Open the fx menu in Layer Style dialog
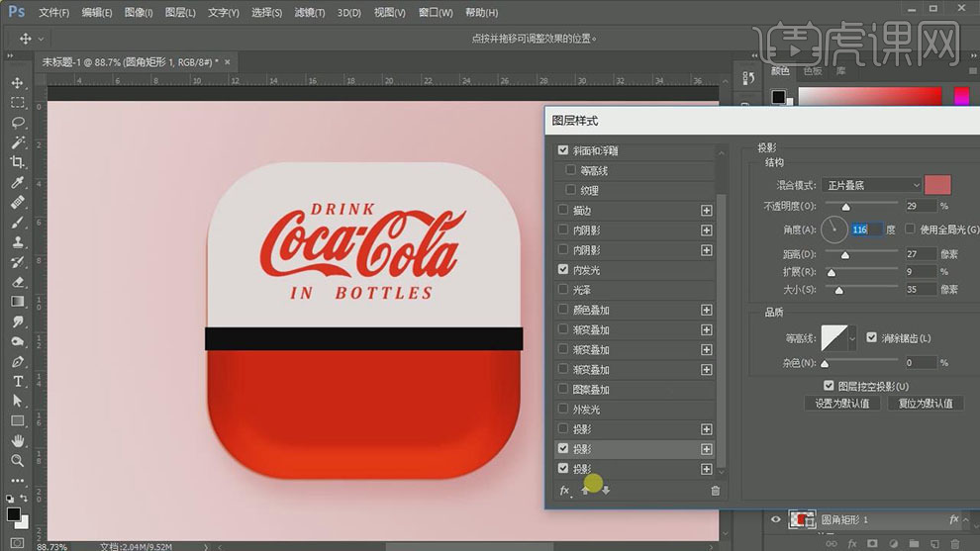 click(x=565, y=490)
